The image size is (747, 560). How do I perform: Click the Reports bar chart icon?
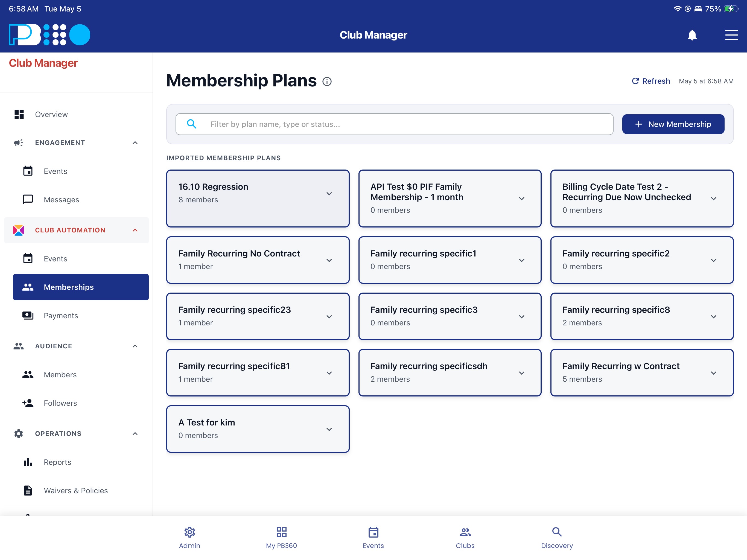click(x=28, y=462)
